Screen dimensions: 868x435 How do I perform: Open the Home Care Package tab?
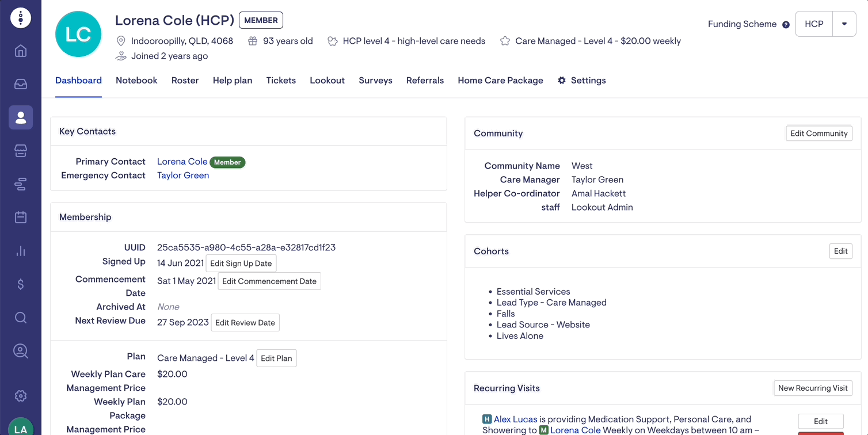pyautogui.click(x=500, y=81)
